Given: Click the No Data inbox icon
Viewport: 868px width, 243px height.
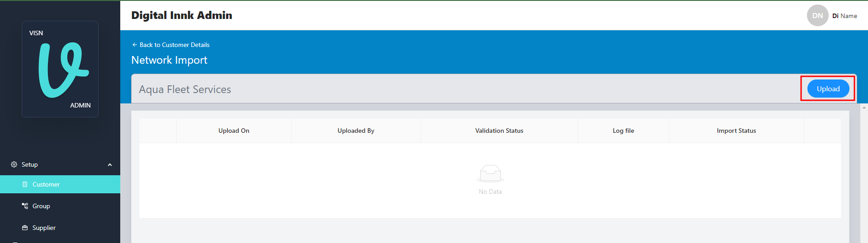Looking at the screenshot, I should pyautogui.click(x=491, y=173).
